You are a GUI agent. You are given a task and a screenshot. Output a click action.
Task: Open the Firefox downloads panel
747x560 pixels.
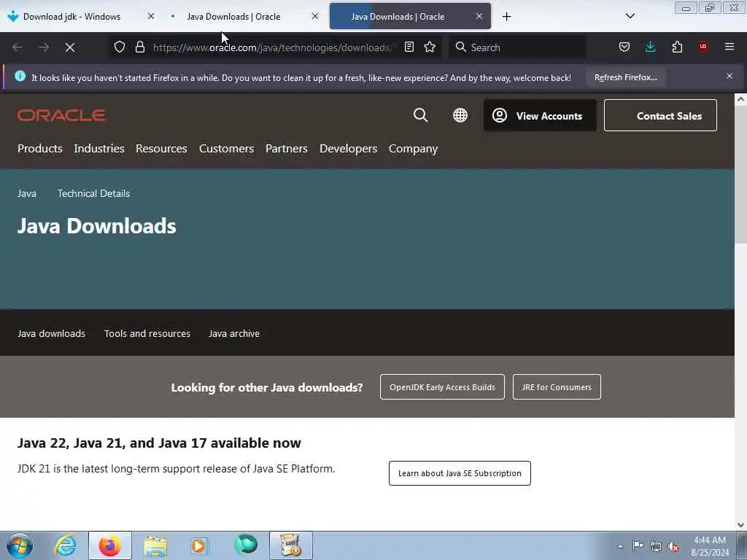[x=650, y=47]
